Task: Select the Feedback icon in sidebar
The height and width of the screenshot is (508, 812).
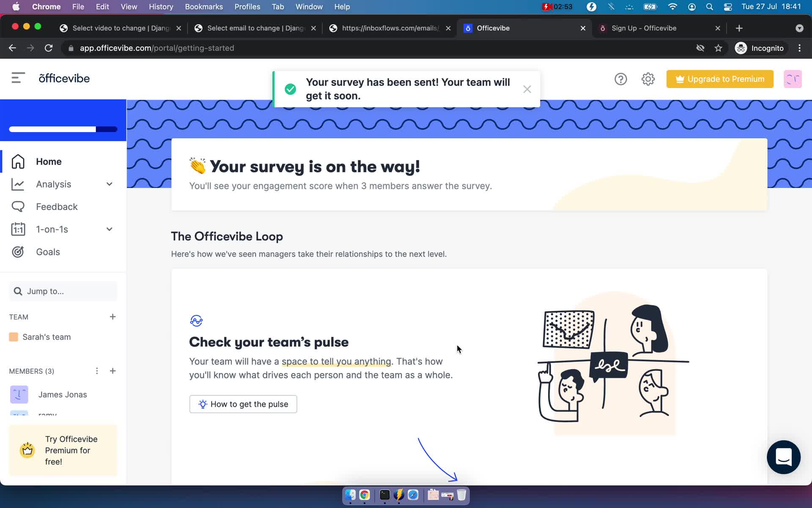Action: 17,207
